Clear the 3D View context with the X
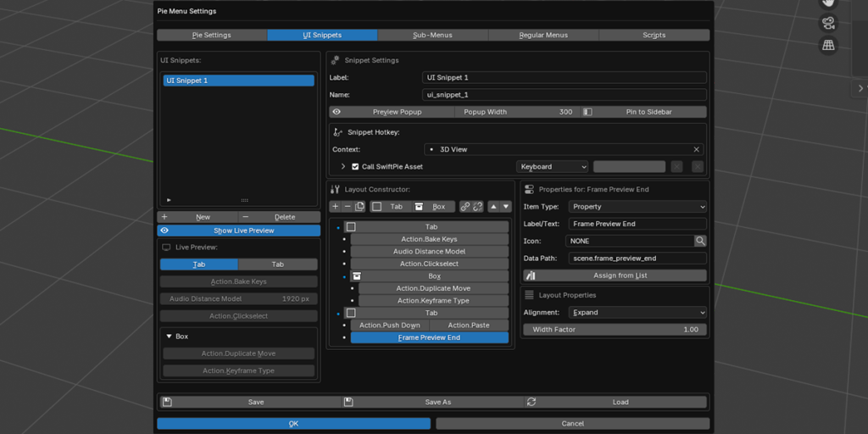The height and width of the screenshot is (434, 868). click(x=697, y=149)
